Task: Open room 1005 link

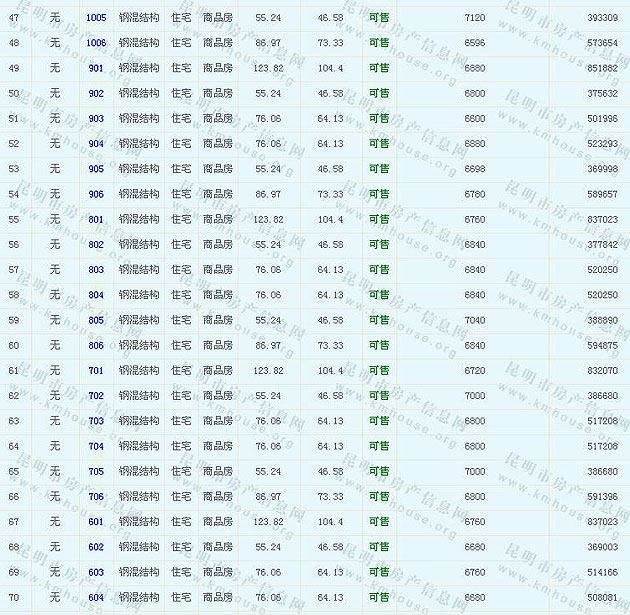Action: (96, 18)
